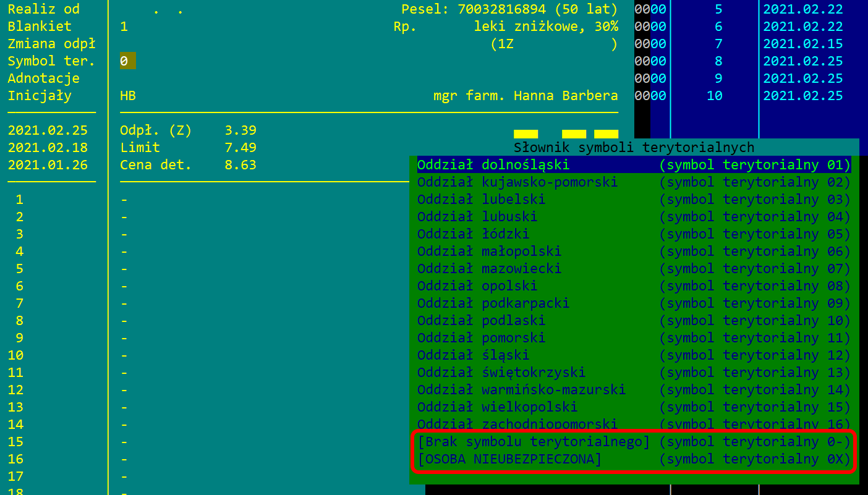Select the 2021.02.25 date in left column
868x495 pixels.
[x=48, y=130]
